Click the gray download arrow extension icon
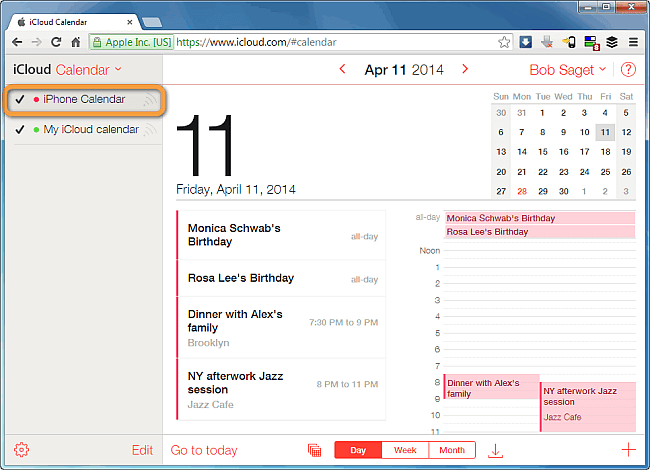650x470 pixels. [x=547, y=42]
